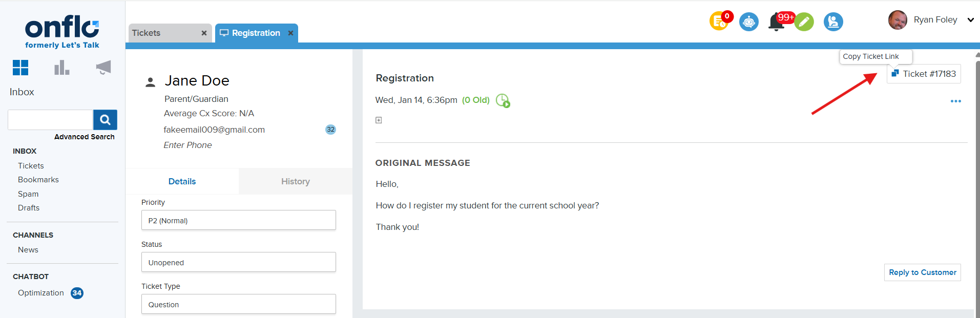Open the Advanced Search link

point(85,137)
